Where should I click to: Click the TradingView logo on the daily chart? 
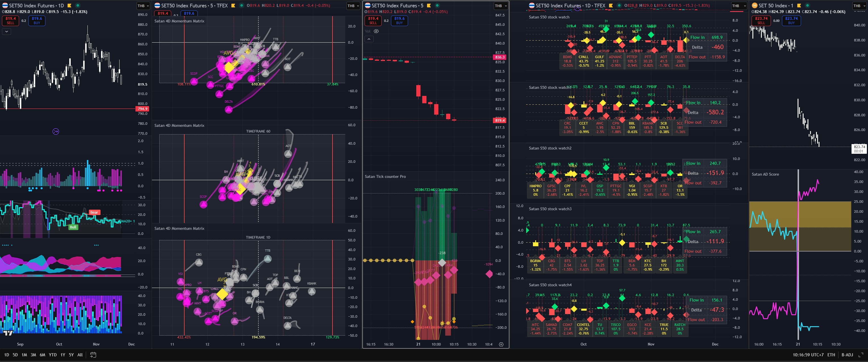click(8, 333)
